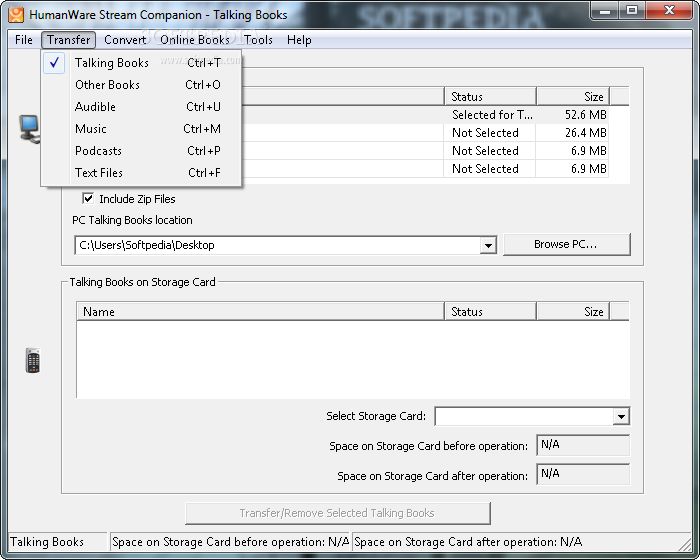This screenshot has height=560, width=700.
Task: Choose Text Files in Transfer menu
Action: pos(142,172)
